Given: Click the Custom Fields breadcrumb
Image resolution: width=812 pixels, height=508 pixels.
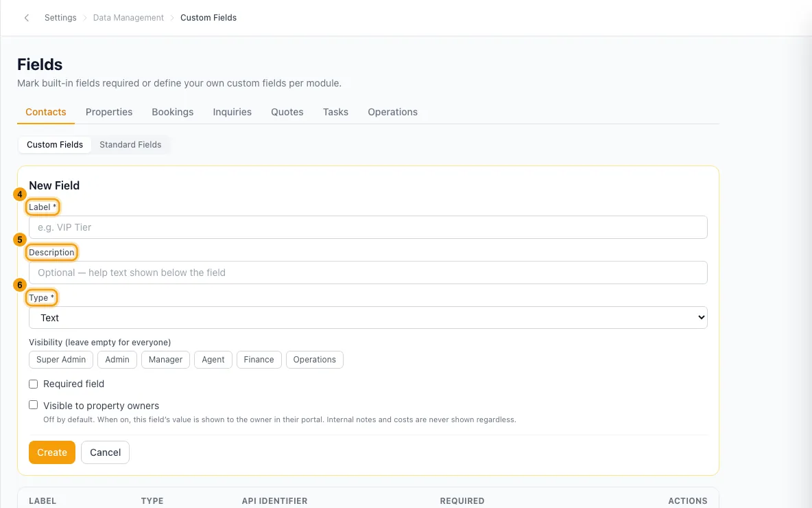Looking at the screenshot, I should pos(208,18).
